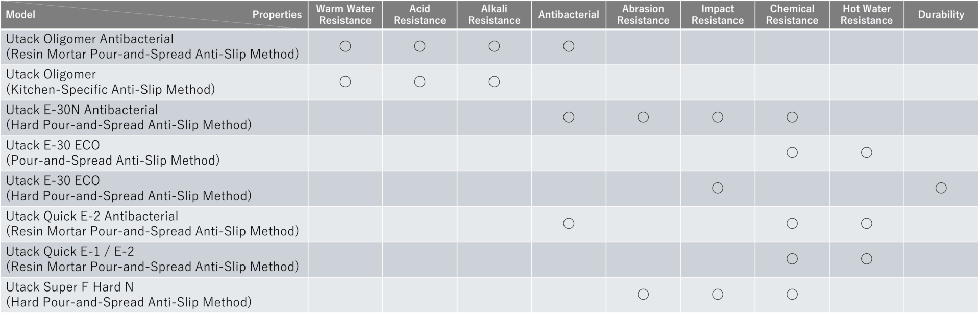Click Abrasion Resistance circle for E-30N Antibacterial
This screenshot has width=980, height=318.
tap(643, 117)
